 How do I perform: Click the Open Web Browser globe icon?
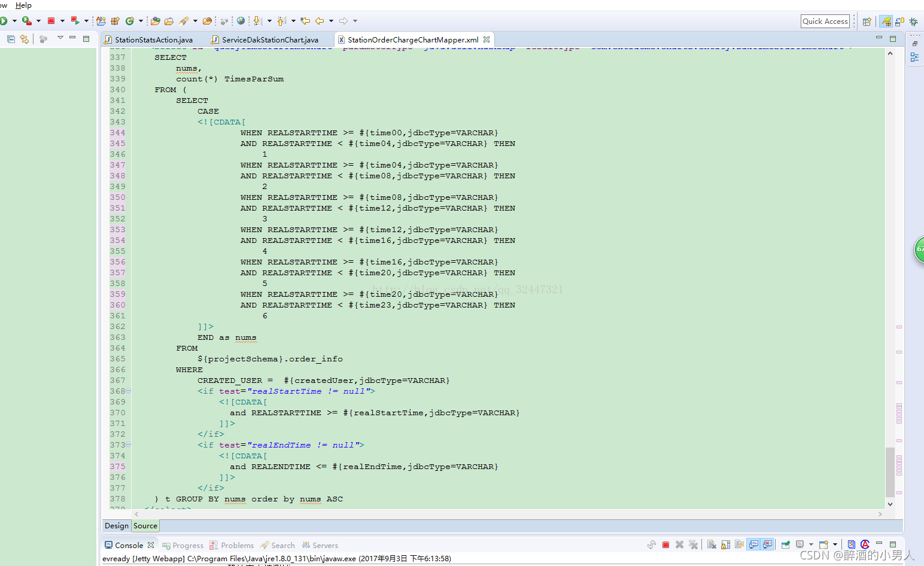241,21
